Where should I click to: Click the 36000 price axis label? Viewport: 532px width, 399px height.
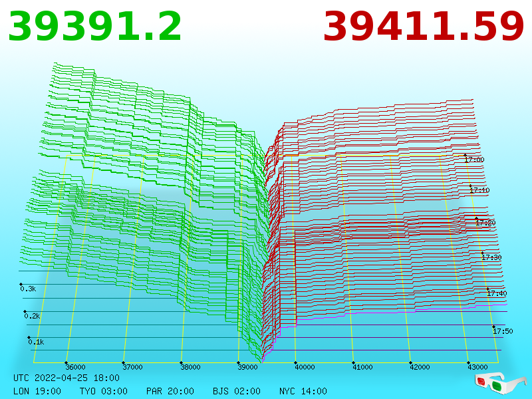(x=75, y=367)
